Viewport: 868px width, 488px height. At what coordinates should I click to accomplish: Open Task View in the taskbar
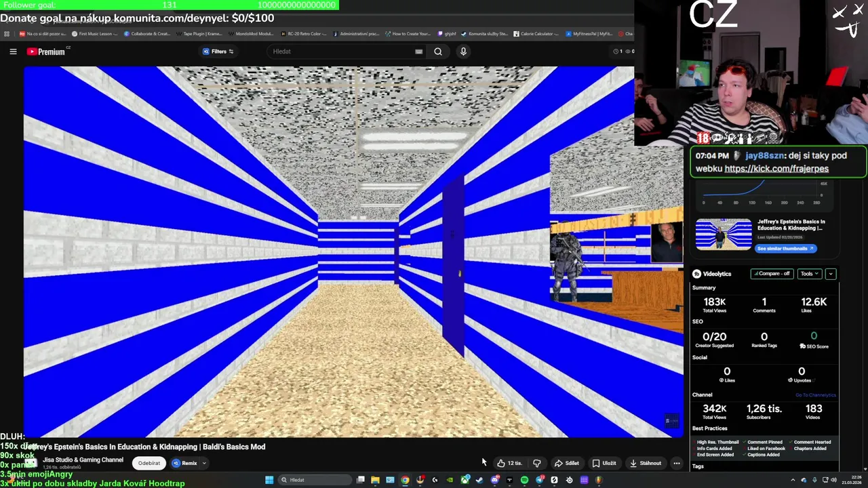[x=360, y=480]
